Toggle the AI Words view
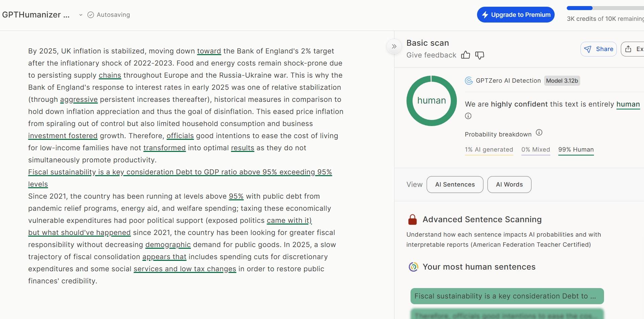This screenshot has width=644, height=319. click(509, 185)
